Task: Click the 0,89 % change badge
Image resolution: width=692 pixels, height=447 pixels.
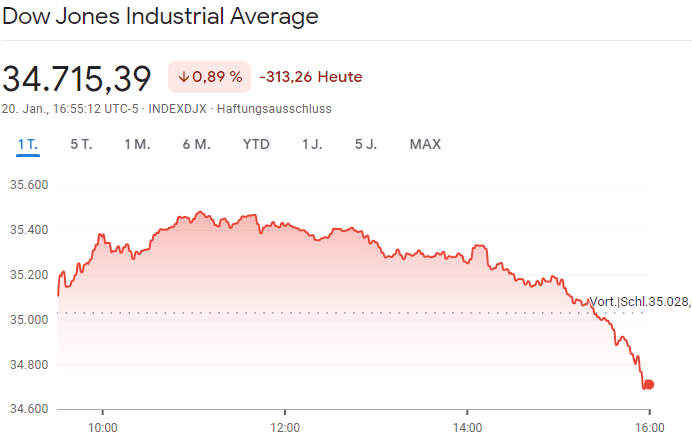Action: click(x=209, y=77)
